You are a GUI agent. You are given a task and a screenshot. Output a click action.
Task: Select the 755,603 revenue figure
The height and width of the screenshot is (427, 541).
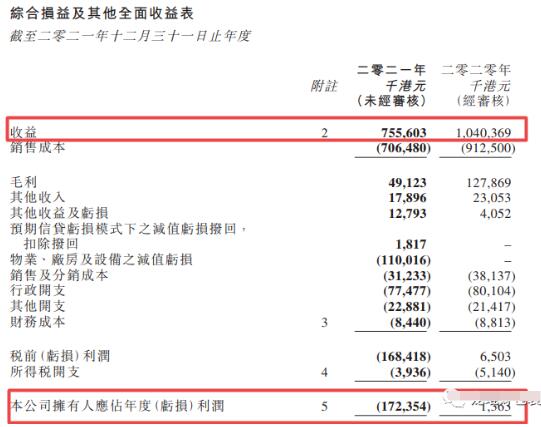pos(404,133)
